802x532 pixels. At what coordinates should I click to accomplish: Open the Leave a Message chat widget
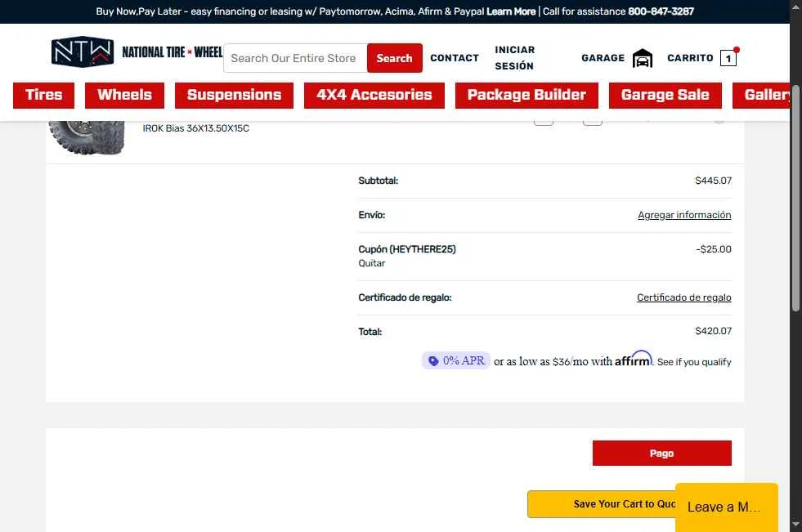click(x=727, y=507)
